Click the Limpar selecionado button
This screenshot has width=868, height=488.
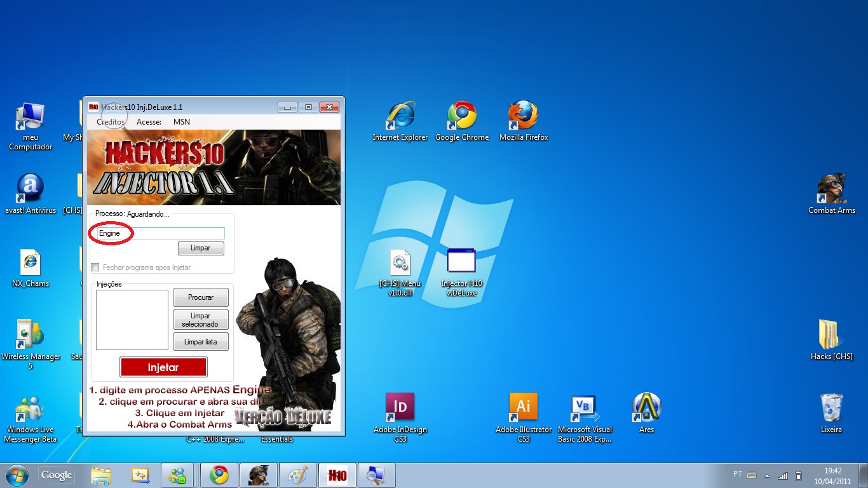(x=201, y=320)
